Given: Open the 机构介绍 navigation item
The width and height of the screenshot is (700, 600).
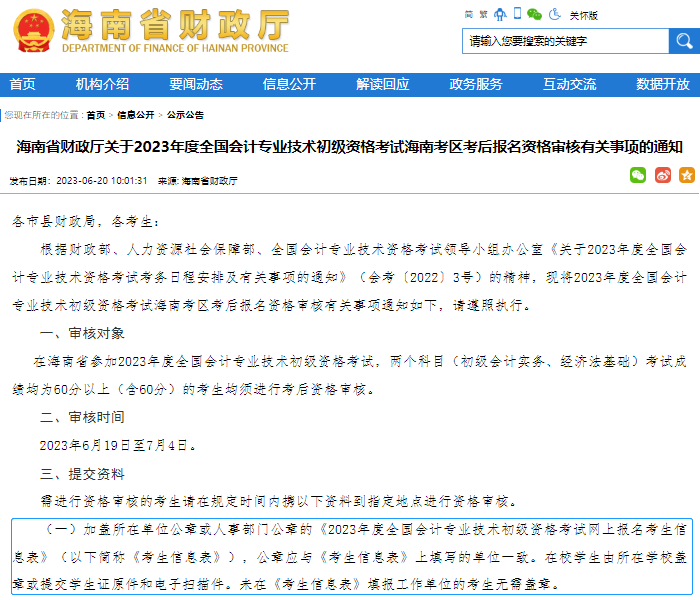Looking at the screenshot, I should pos(102,84).
